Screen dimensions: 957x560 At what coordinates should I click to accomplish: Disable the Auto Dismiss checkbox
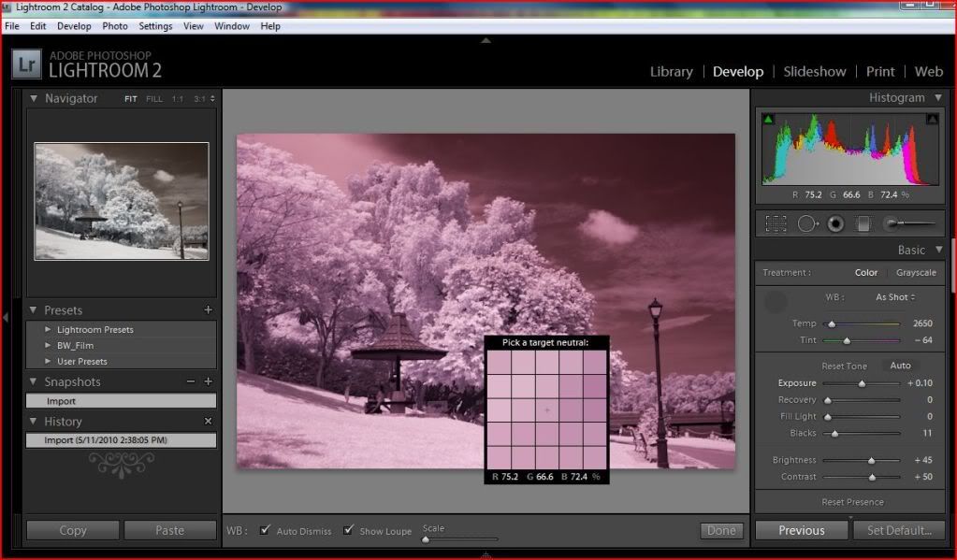pyautogui.click(x=265, y=530)
